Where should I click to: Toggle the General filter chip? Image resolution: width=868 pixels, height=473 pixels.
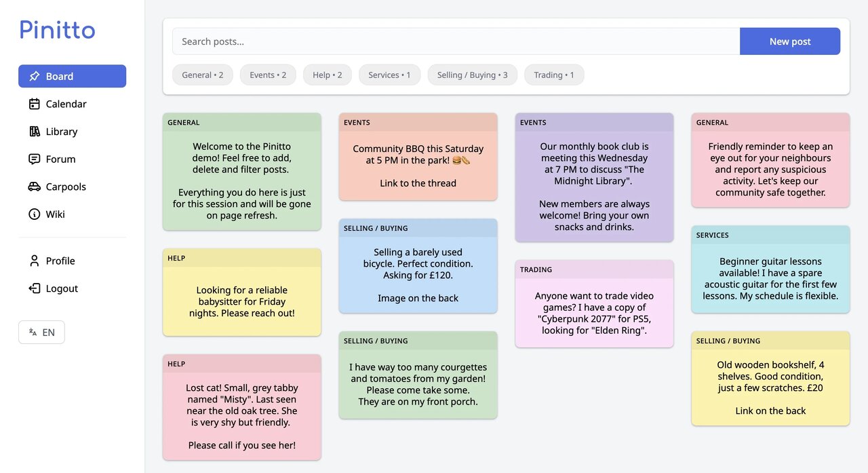point(202,75)
